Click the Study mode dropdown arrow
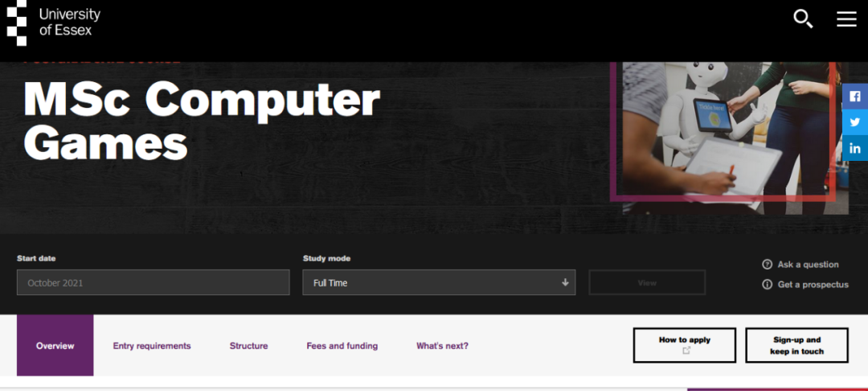 point(565,282)
